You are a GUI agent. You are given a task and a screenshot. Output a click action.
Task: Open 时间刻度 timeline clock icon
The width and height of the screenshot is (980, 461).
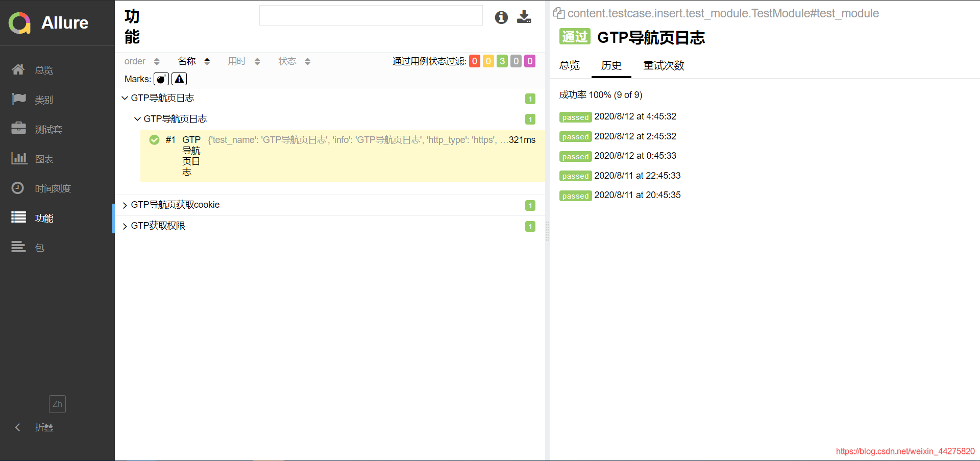18,188
